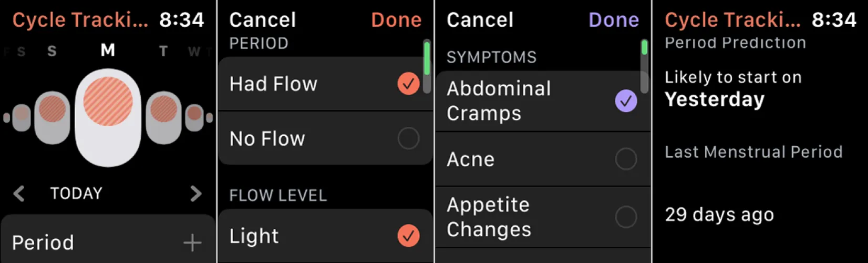Select the large Monday period day bubble
868x263 pixels.
108,117
